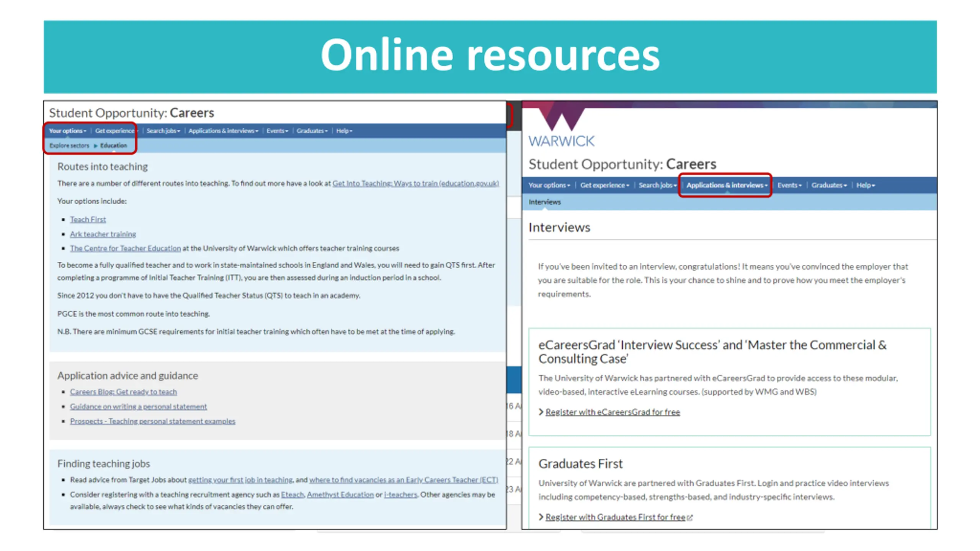980x551 pixels.
Task: Click the Graduates First card heading
Action: pyautogui.click(x=580, y=464)
